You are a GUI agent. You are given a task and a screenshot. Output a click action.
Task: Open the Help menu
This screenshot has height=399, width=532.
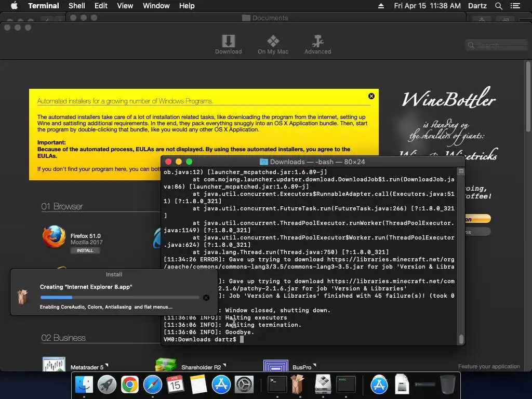pyautogui.click(x=187, y=6)
